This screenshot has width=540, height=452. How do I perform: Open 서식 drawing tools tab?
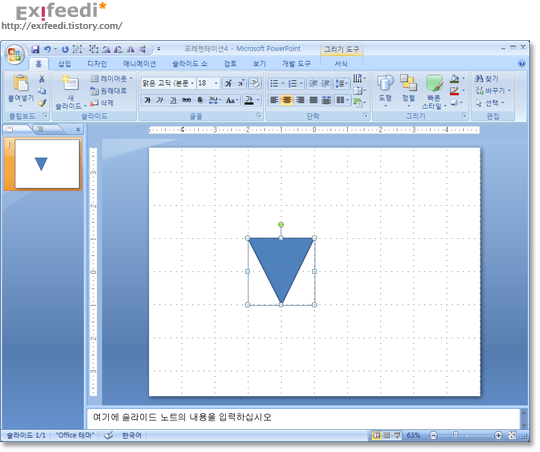341,64
